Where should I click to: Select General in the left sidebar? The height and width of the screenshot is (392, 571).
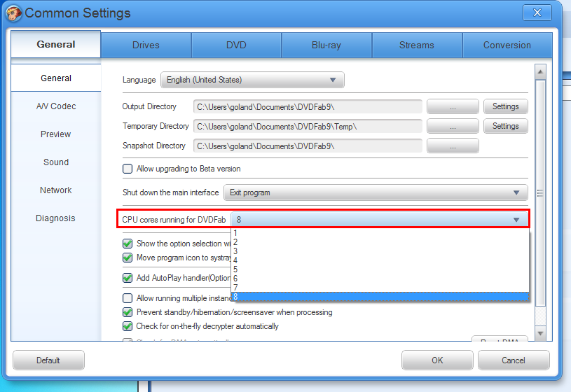point(56,78)
